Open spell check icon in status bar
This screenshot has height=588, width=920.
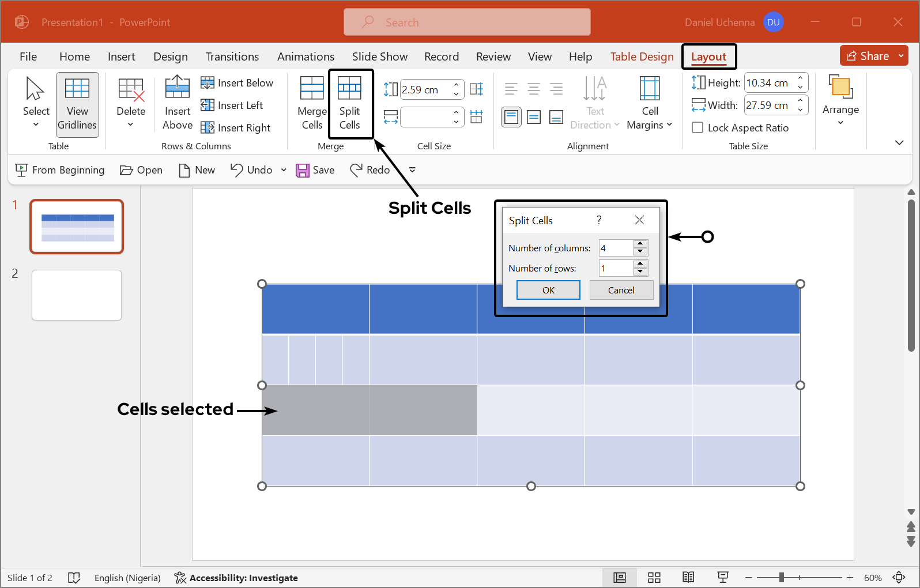74,578
